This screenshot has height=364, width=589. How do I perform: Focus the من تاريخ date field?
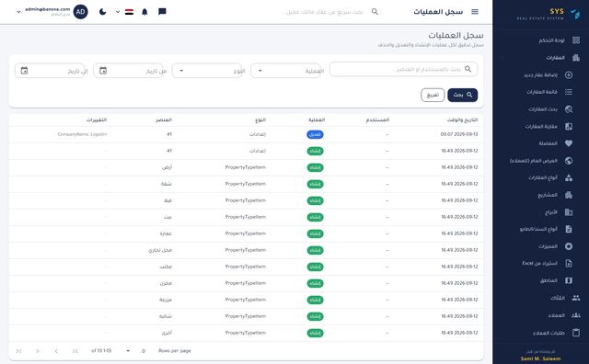pyautogui.click(x=130, y=71)
